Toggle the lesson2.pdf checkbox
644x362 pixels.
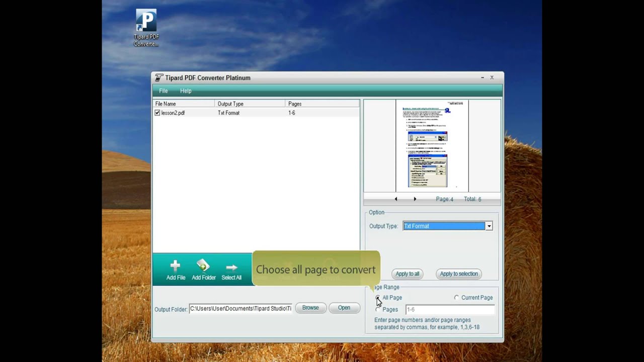(157, 113)
